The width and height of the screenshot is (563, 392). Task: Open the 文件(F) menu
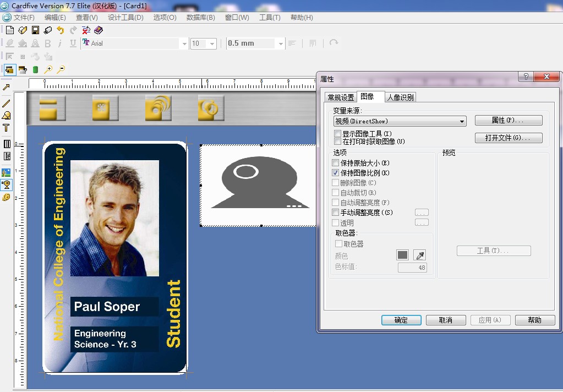pyautogui.click(x=24, y=17)
